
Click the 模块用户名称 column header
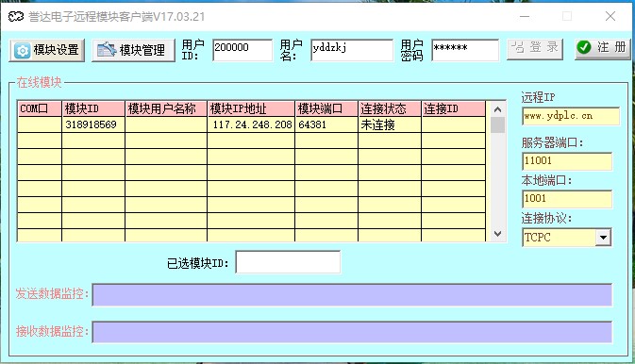point(166,108)
